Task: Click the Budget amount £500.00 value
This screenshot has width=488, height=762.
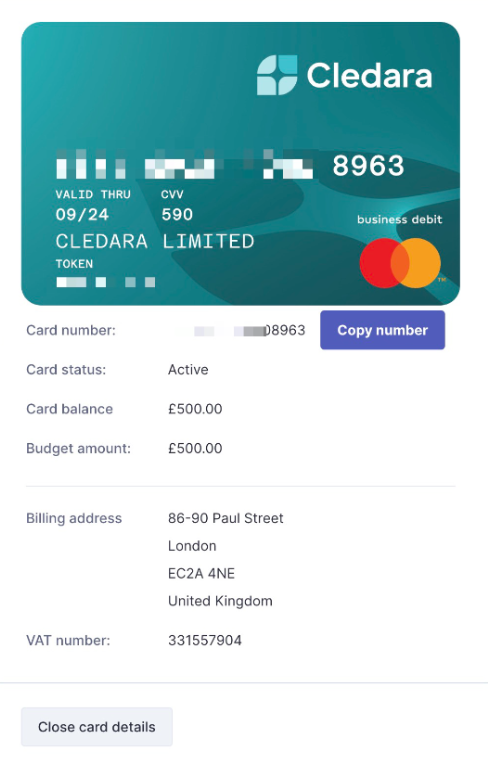Action: click(x=195, y=448)
